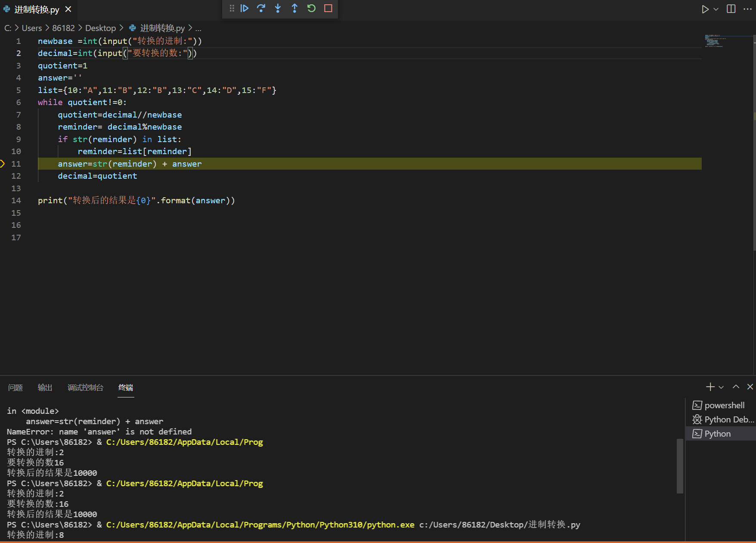
Task: Click the 'decimal=quotient' code line
Action: pos(97,176)
